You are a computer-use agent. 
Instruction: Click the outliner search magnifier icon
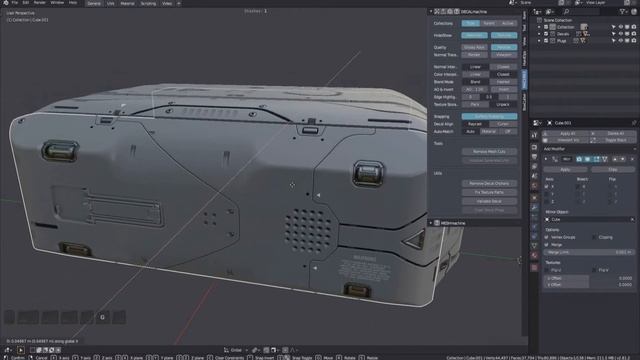coord(567,12)
